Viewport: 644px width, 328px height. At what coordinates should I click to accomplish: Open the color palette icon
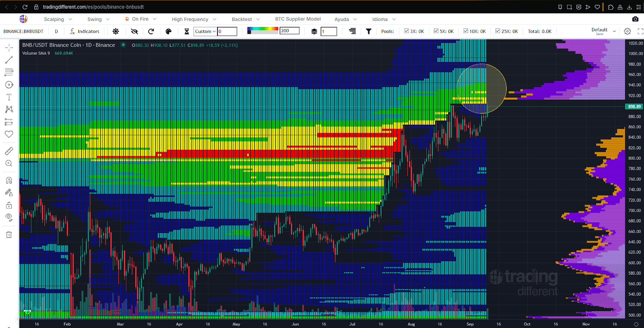pos(169,31)
